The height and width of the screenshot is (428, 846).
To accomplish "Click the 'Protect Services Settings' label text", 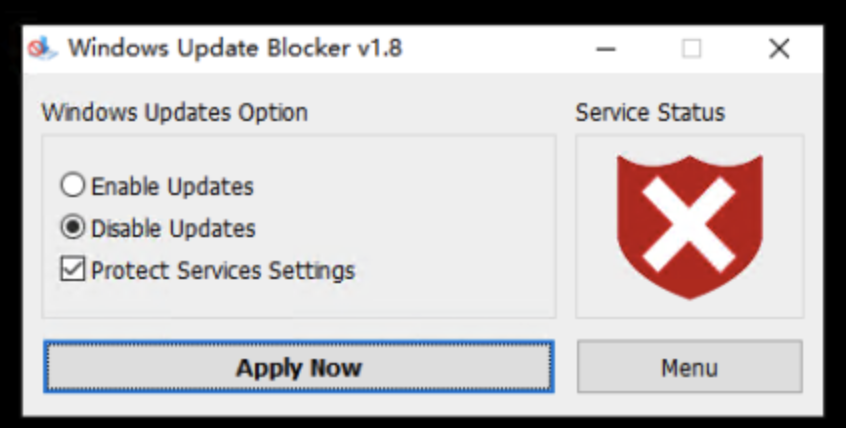I will 223,270.
